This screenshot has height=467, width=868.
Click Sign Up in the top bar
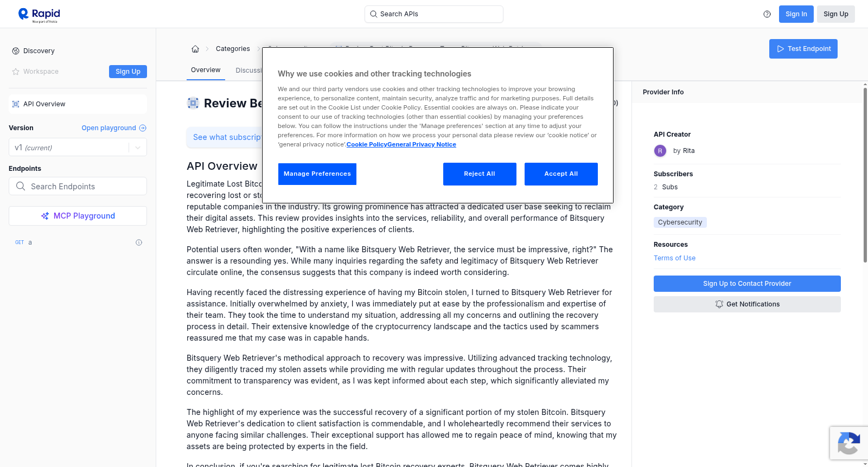click(x=835, y=14)
